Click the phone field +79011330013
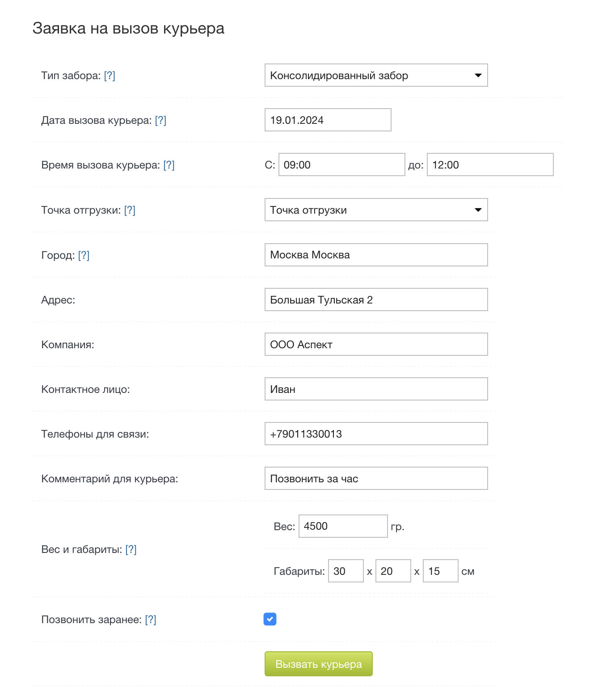Viewport: 590px width, 700px height. 376,434
